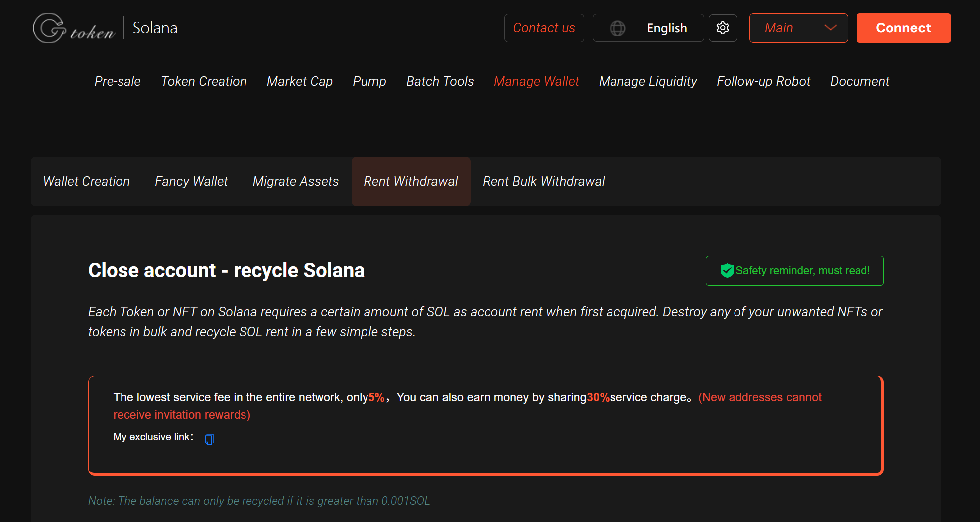
Task: Open the Contact us option
Action: point(544,28)
